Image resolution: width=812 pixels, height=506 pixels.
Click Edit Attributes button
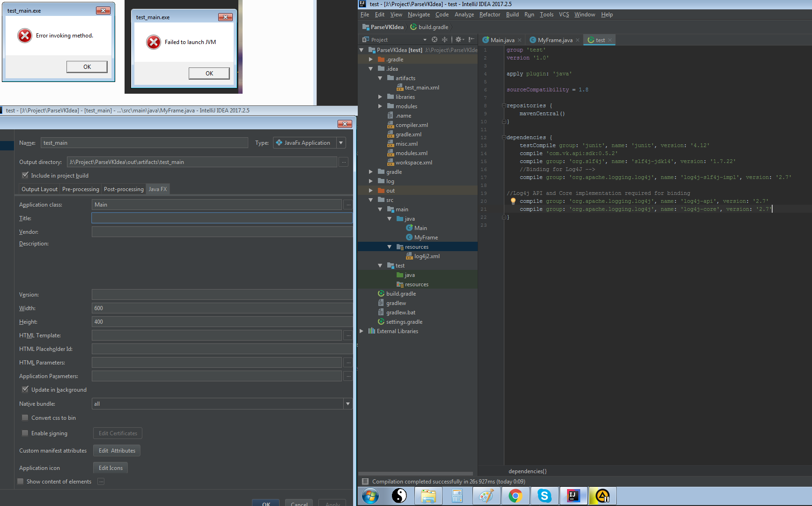tap(117, 451)
